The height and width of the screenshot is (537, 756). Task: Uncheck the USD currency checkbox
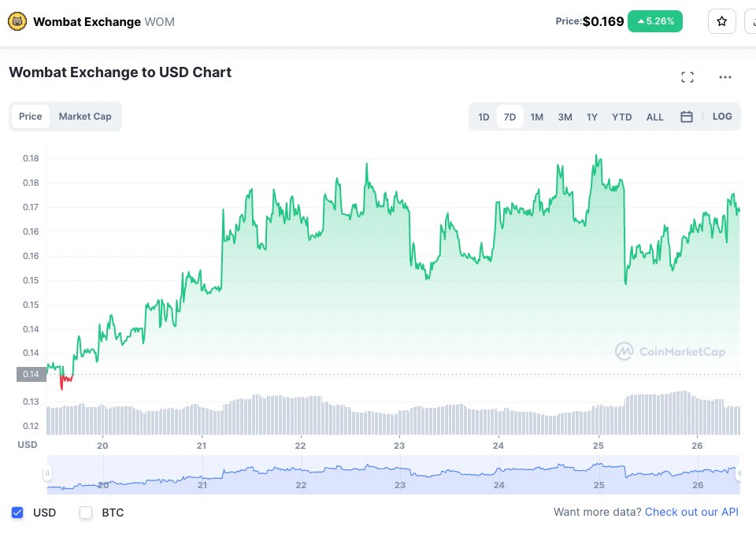point(17,513)
